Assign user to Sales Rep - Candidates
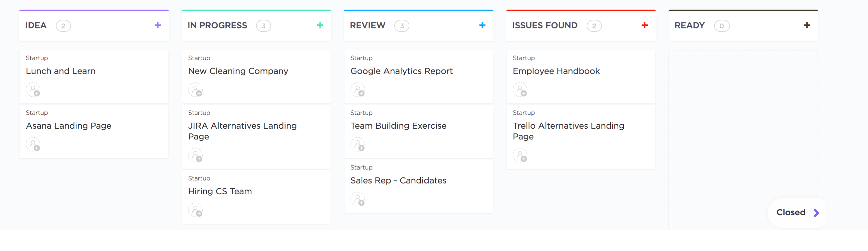This screenshot has width=868, height=251. click(357, 199)
